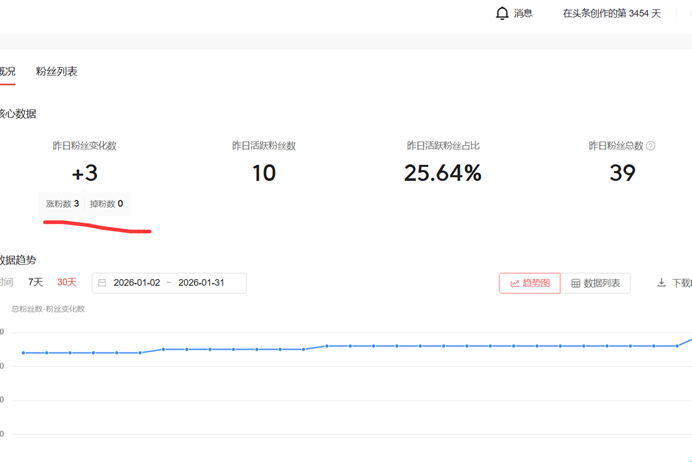Open end date field 2026-01-31
Viewport: 692px width, 462px height.
(201, 283)
